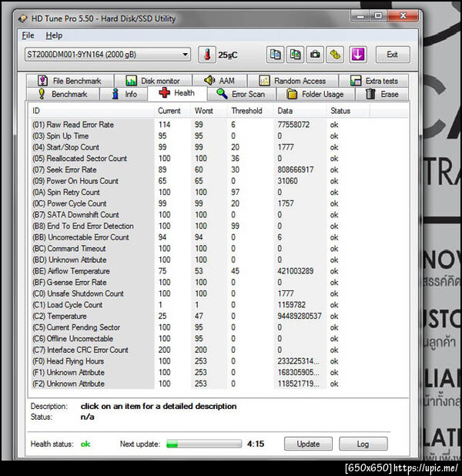Open the Help menu
This screenshot has width=462, height=476.
point(54,35)
